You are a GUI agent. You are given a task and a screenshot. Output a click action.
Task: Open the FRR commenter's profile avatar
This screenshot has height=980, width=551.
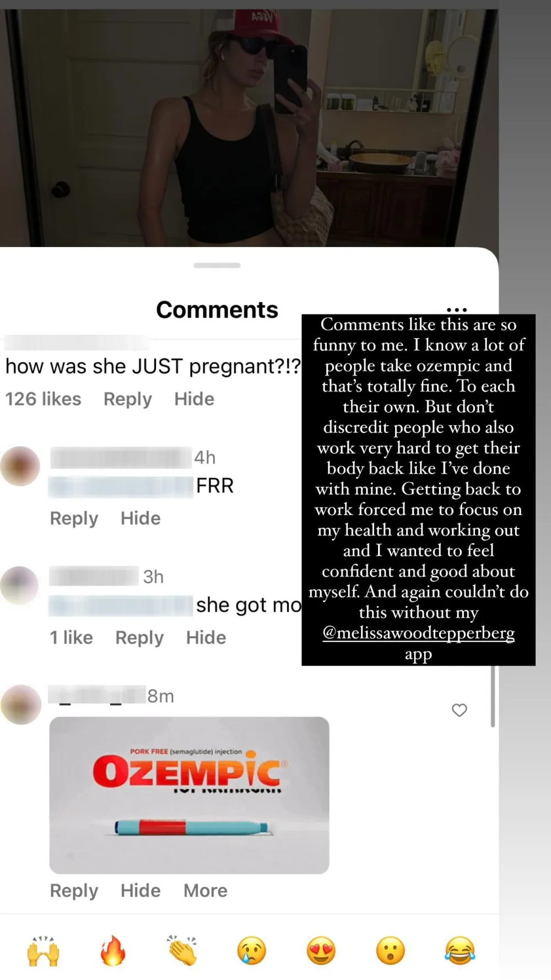20,466
